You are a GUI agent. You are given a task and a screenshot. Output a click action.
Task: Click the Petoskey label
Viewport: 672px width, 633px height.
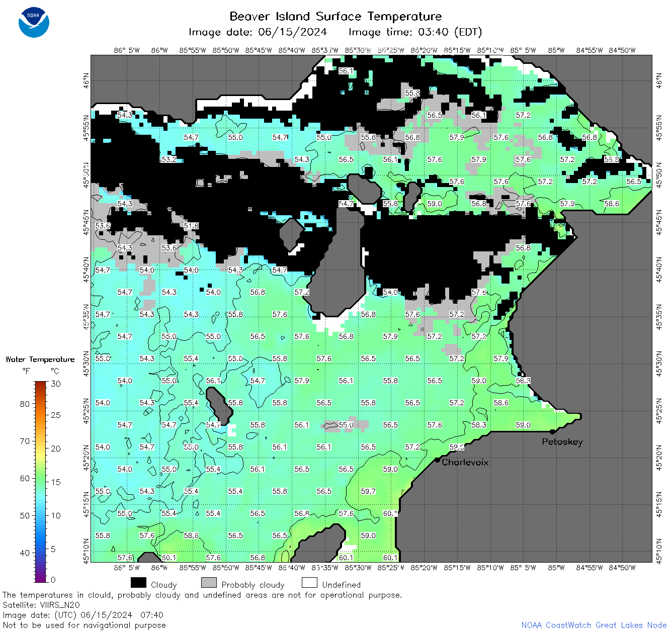tap(562, 442)
